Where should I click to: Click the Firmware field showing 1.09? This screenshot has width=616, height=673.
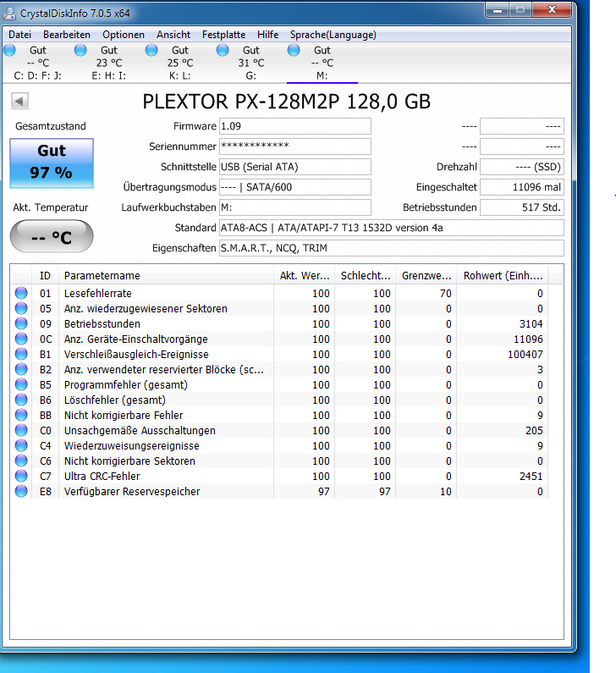295,126
